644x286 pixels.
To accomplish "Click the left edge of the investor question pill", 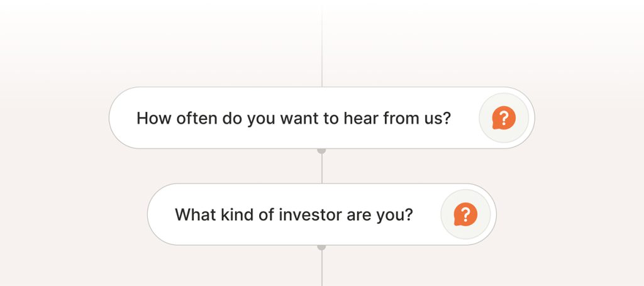I will [150, 215].
